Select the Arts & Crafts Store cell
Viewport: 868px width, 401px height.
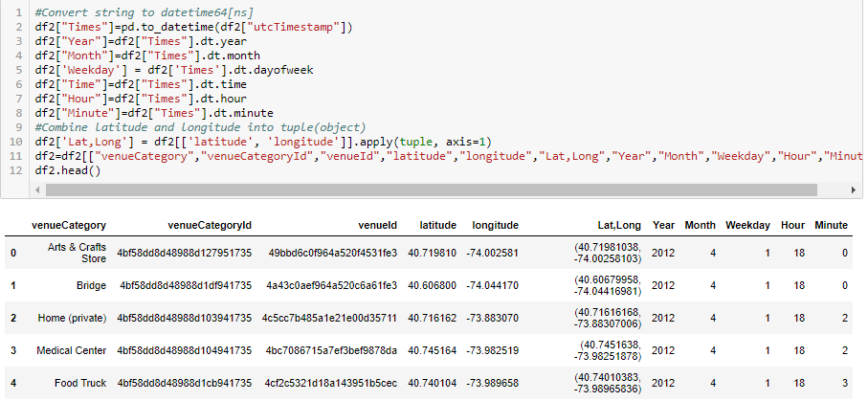coord(77,253)
